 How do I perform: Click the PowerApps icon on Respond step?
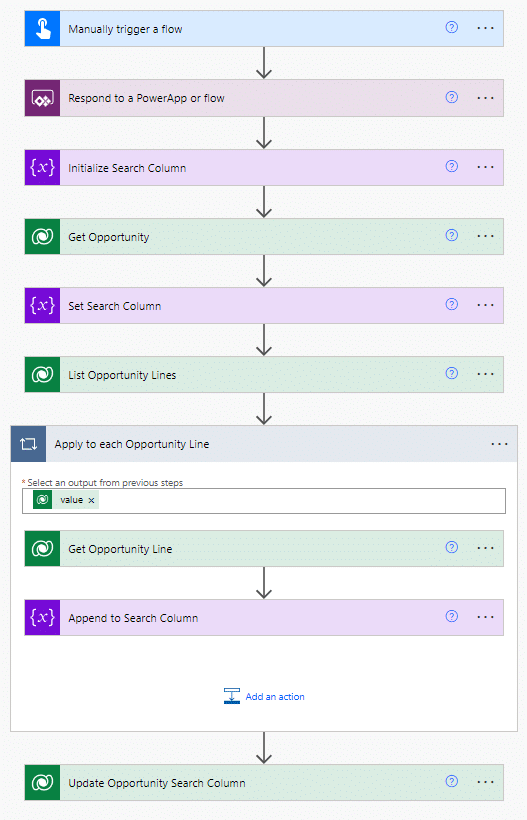click(x=42, y=98)
